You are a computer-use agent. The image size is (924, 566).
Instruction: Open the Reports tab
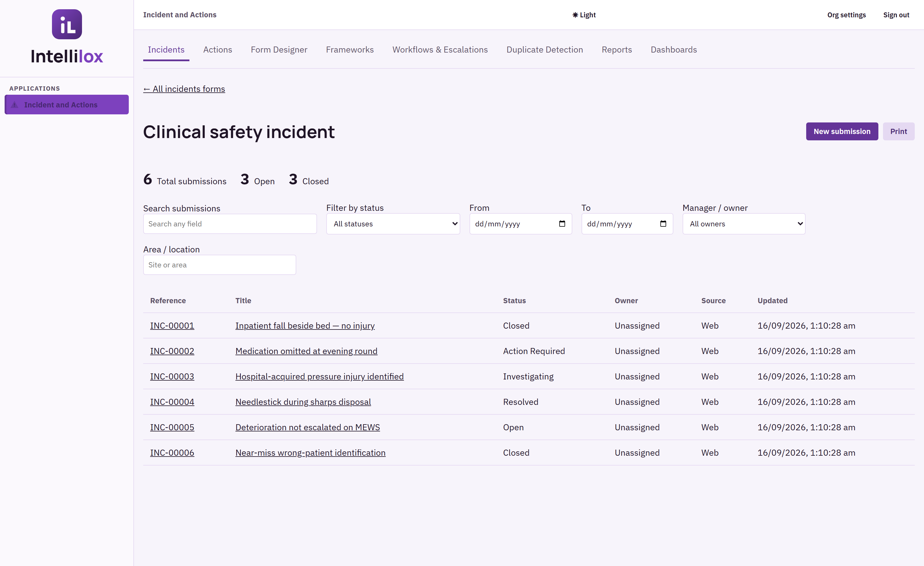(616, 49)
